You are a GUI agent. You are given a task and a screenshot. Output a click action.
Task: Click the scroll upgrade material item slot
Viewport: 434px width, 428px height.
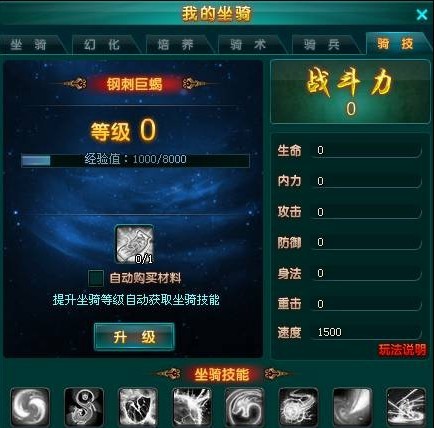click(x=134, y=244)
